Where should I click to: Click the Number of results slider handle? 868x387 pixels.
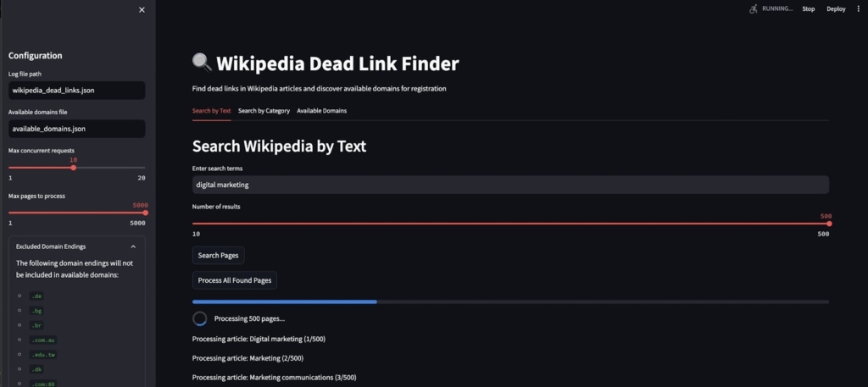[828, 224]
